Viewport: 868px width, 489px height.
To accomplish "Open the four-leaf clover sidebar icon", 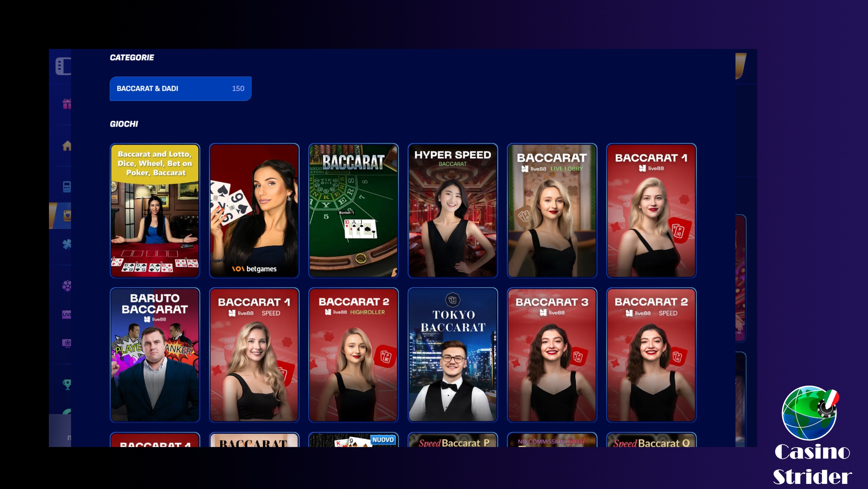I will coord(67,244).
